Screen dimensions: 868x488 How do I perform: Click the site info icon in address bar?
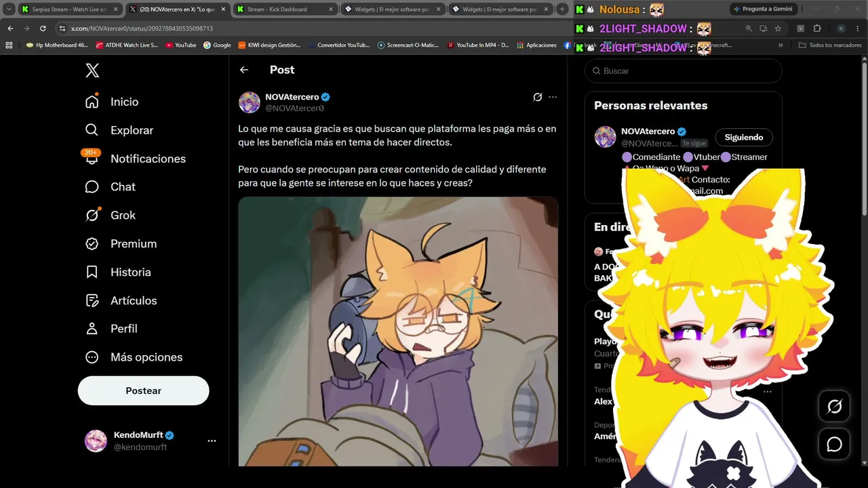click(x=62, y=28)
